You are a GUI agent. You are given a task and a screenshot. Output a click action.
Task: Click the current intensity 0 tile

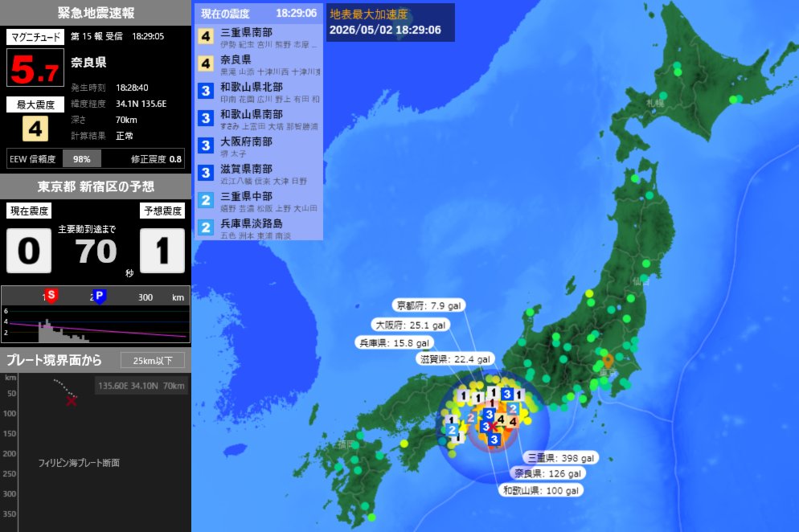[29, 250]
